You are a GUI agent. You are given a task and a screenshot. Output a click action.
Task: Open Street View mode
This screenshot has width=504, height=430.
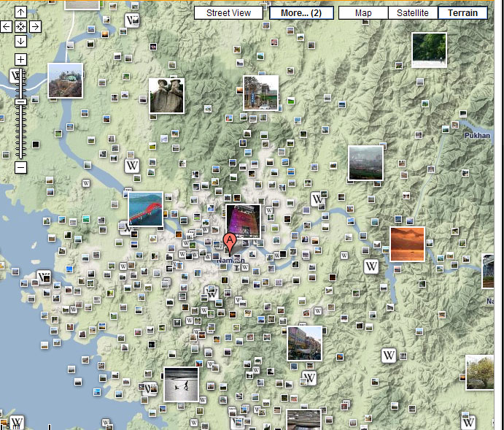pyautogui.click(x=228, y=13)
